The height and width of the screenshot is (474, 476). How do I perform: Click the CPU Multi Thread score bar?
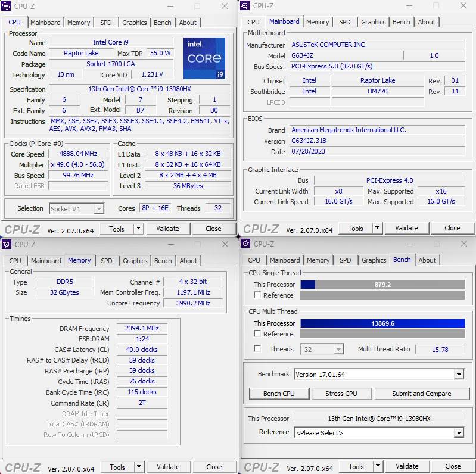pyautogui.click(x=382, y=323)
